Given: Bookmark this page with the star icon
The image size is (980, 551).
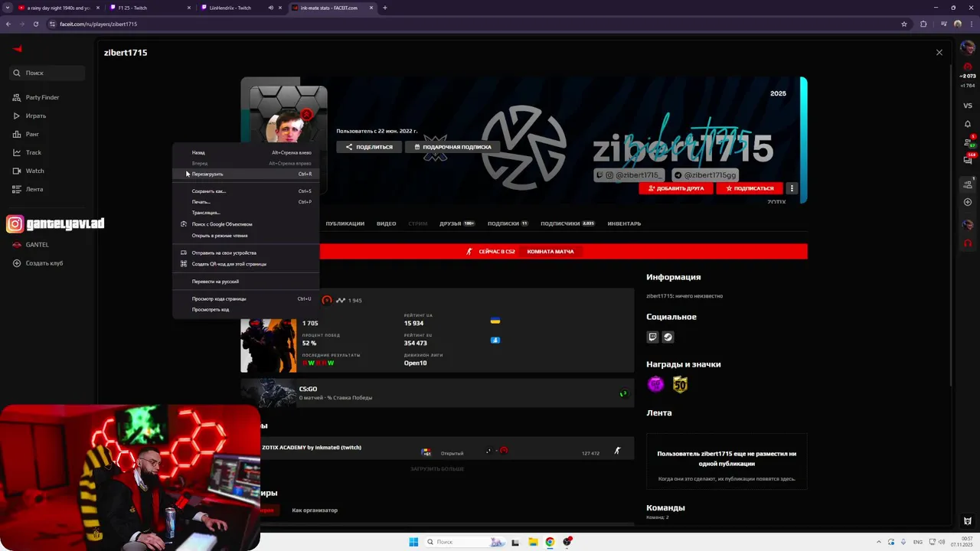Looking at the screenshot, I should tap(904, 24).
